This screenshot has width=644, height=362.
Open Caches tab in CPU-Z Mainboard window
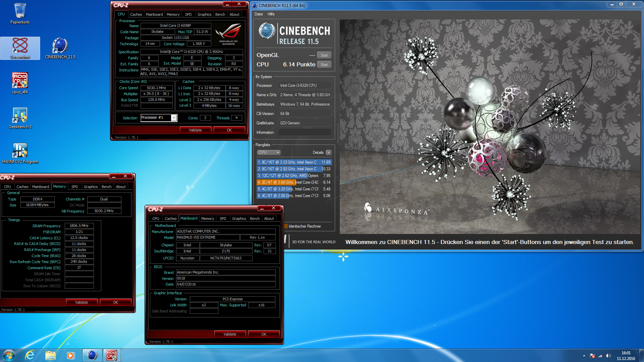coord(170,219)
